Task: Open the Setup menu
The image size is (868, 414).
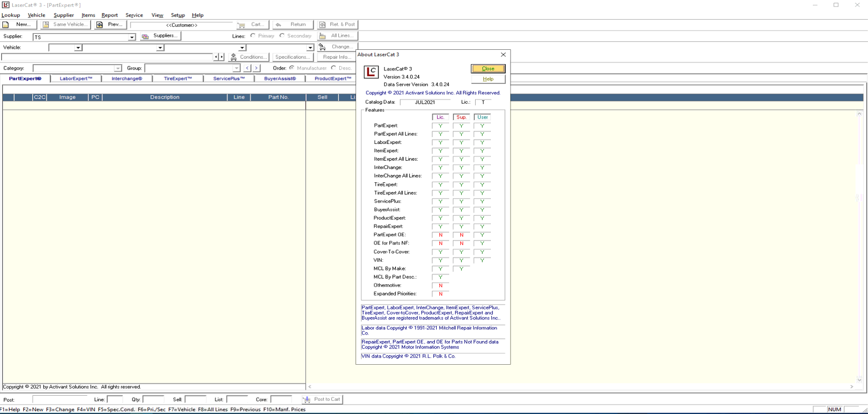Action: [x=178, y=15]
